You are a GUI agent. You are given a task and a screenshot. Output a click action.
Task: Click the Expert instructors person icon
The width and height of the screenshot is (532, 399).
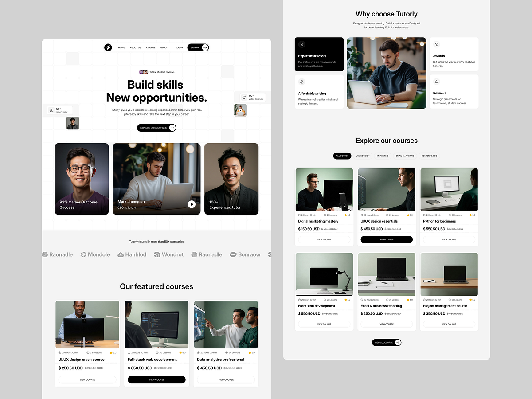301,44
